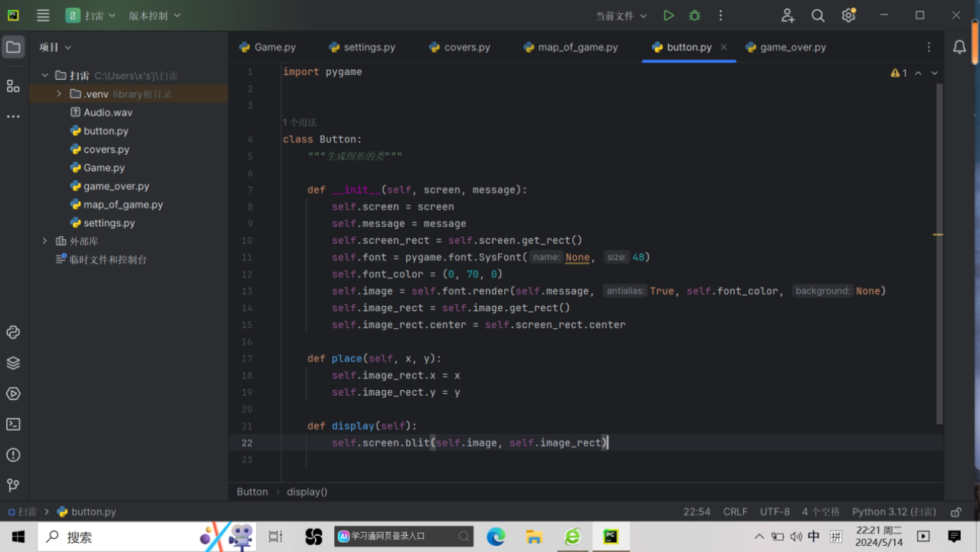This screenshot has width=980, height=552.
Task: Open the Python Console tool window
Action: pos(13,332)
